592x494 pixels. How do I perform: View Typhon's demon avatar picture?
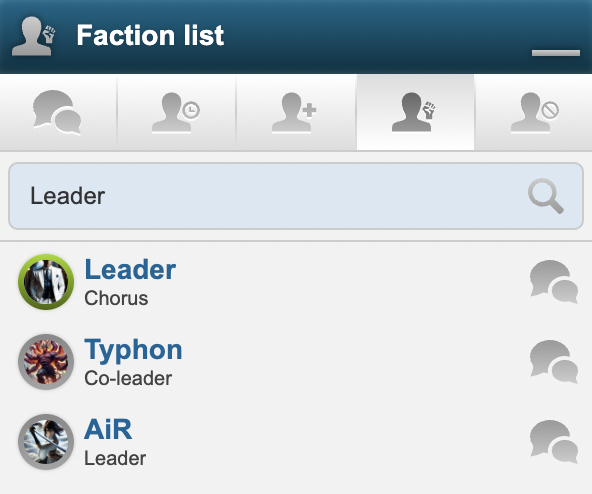point(46,362)
